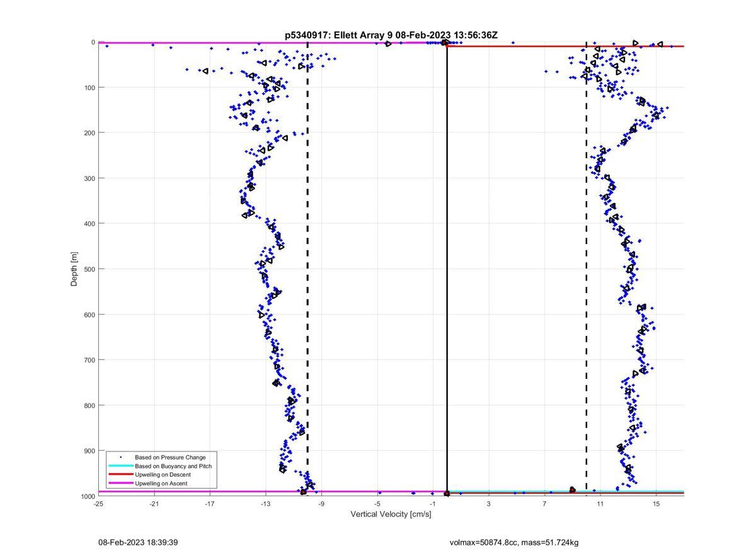The image size is (756, 558).
Task: Click the depth tick label 500
Action: click(89, 269)
